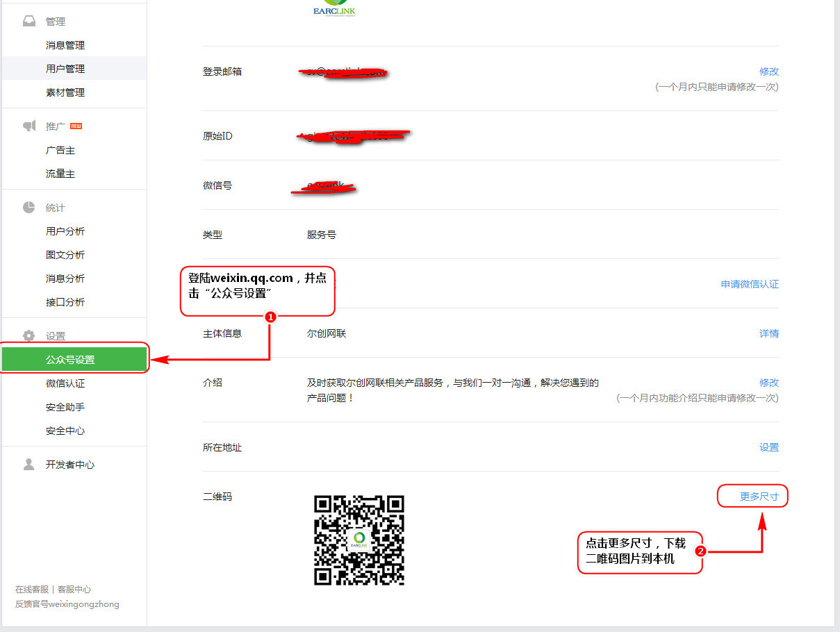840x632 pixels.
Task: Click 更多尺寸 link for QR code
Action: [x=759, y=497]
